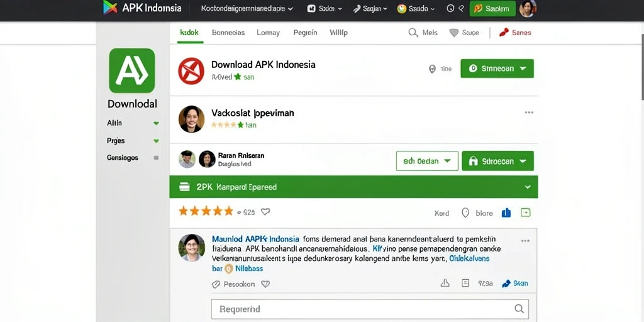Click the blue thumbs-up icon
The width and height of the screenshot is (644, 322).
[x=506, y=213]
